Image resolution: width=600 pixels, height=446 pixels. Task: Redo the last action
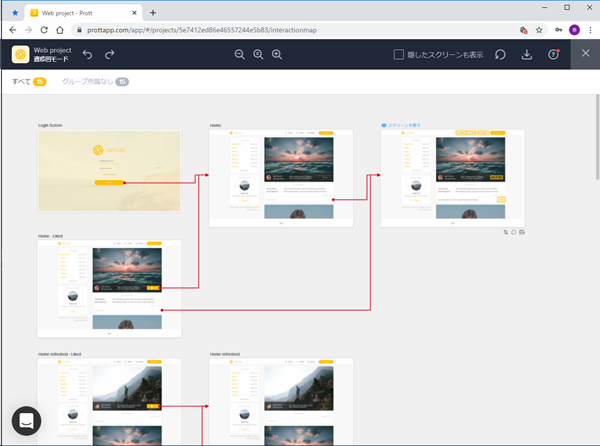(110, 54)
